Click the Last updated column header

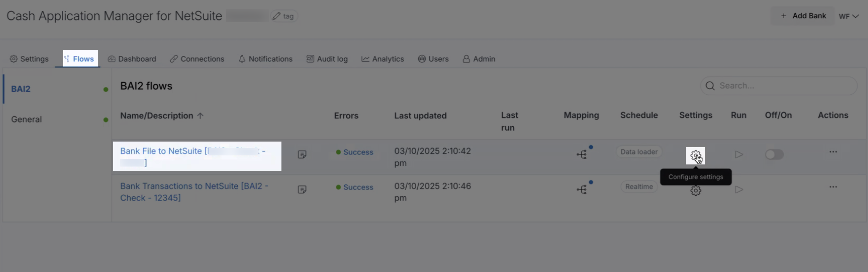(x=420, y=116)
